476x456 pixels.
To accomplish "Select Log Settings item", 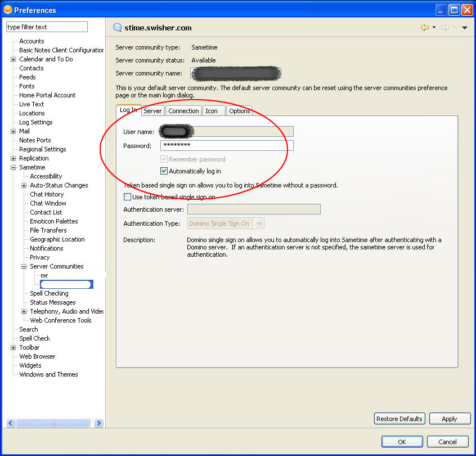I will pos(36,122).
